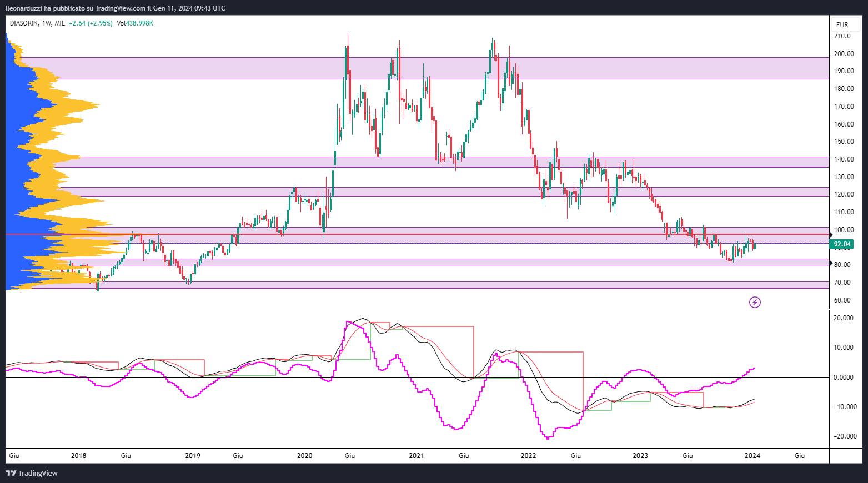Screen dimensions: 868x483
Task: Click the TradingView logo at bottom left
Action: [x=32, y=473]
